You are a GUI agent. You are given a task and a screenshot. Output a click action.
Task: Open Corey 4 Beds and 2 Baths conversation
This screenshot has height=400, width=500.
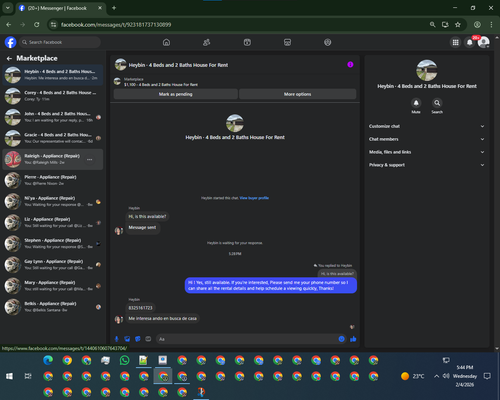53,96
